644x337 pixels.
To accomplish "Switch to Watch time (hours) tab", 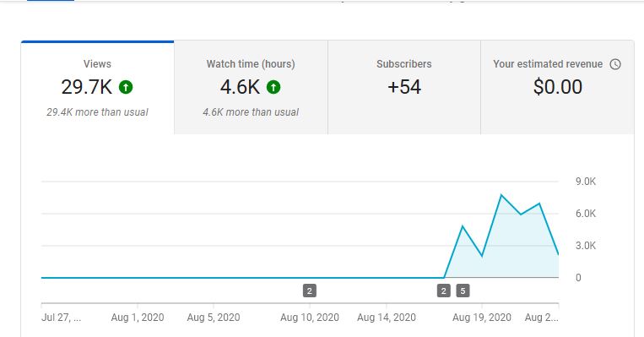I will click(251, 88).
